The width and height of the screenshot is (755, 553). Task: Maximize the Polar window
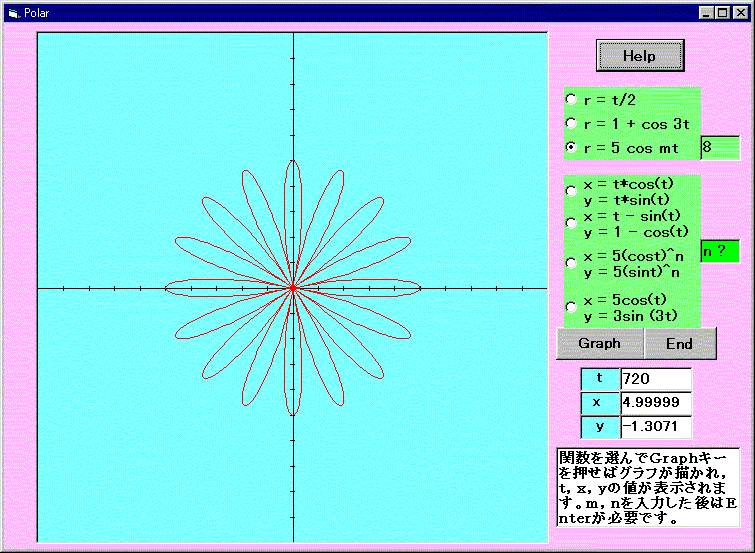[722, 13]
